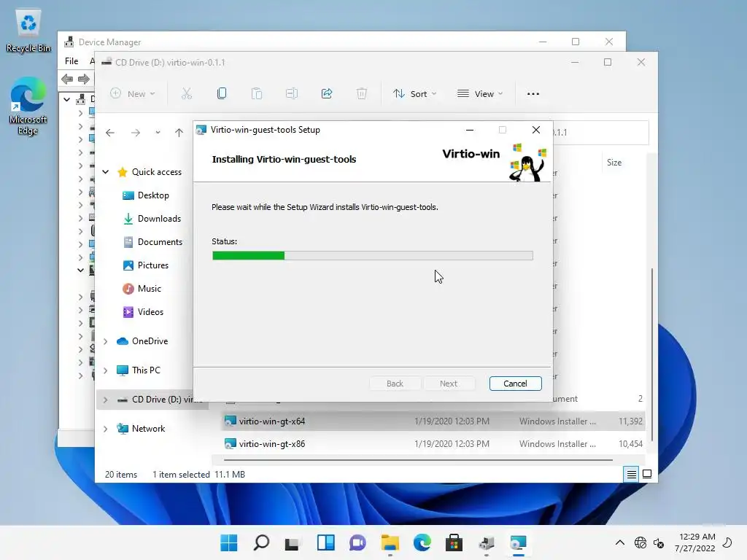
Task: Open File Explorer from taskbar
Action: point(390,542)
